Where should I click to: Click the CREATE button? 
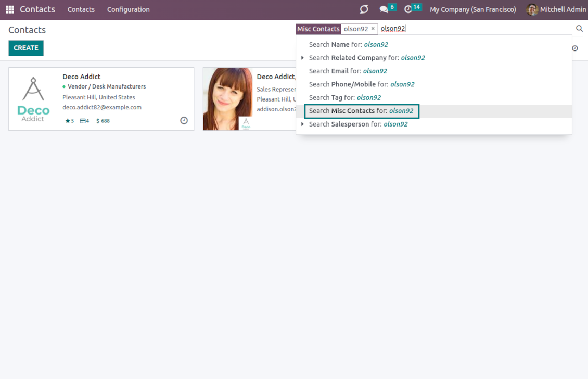tap(26, 48)
